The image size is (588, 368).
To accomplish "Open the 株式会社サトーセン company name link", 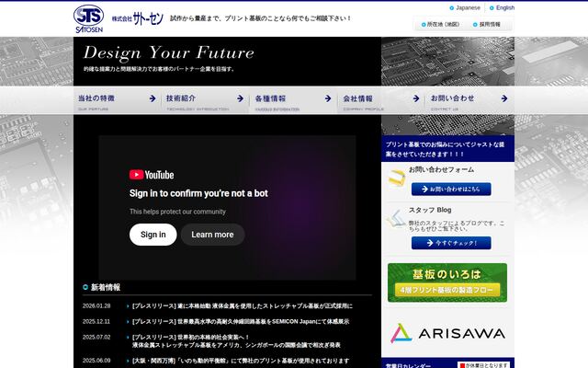I will [138, 18].
